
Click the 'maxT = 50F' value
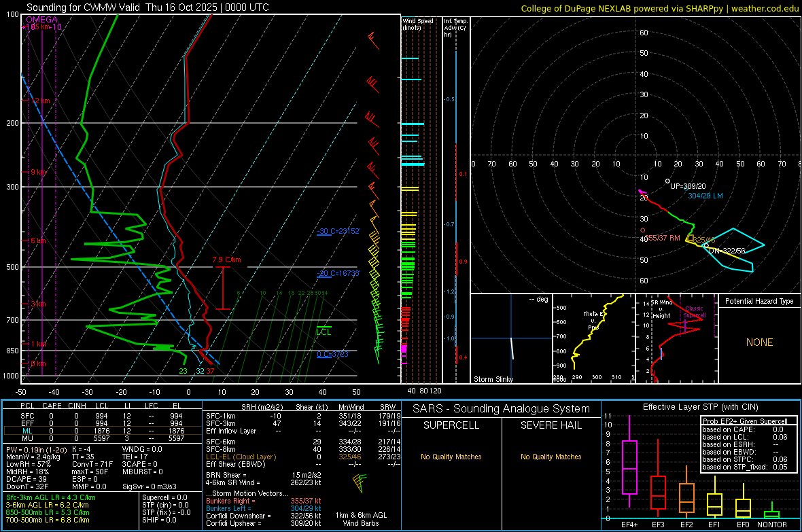[90, 471]
